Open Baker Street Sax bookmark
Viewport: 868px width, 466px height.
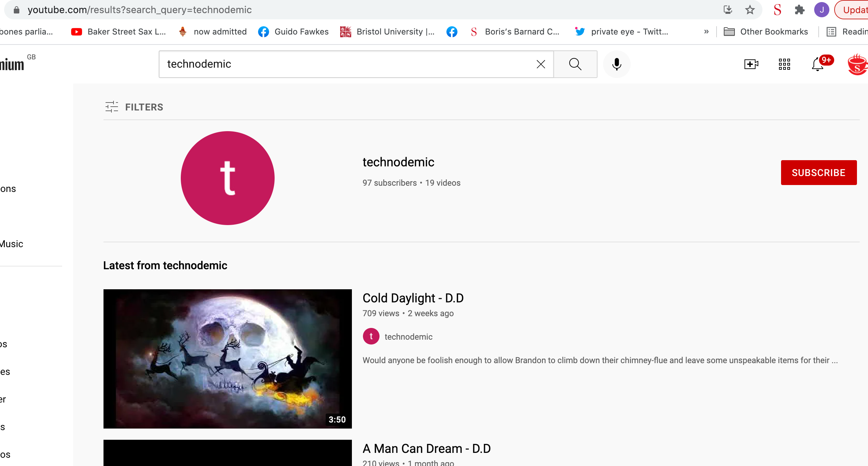pyautogui.click(x=119, y=32)
